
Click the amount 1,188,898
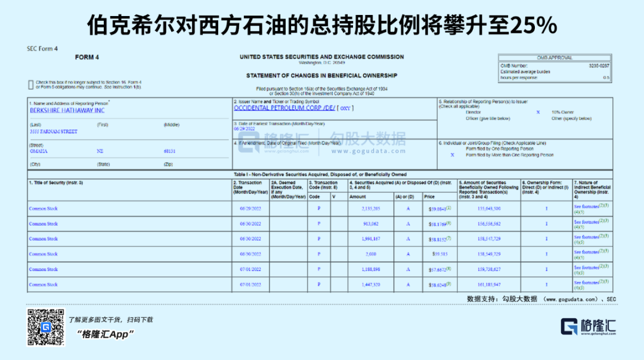pyautogui.click(x=371, y=269)
